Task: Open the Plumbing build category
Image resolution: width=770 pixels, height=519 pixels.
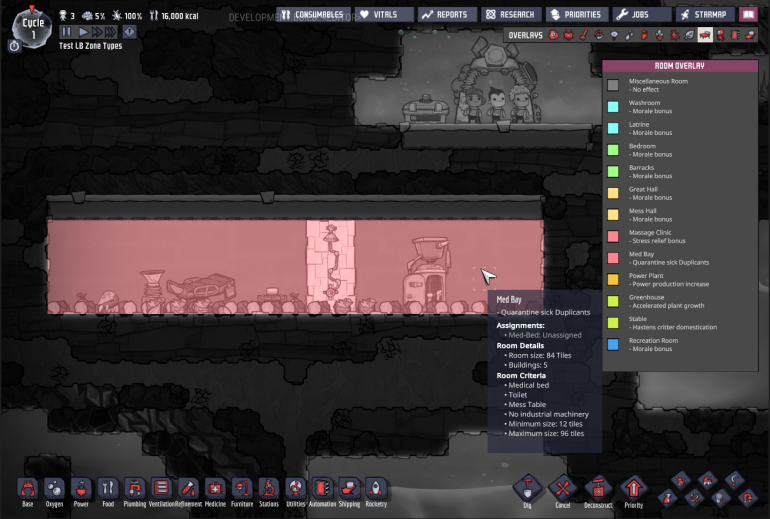Action: [x=135, y=489]
